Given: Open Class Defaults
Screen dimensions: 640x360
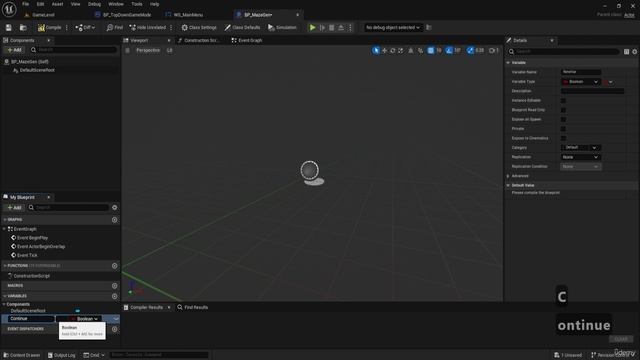Looking at the screenshot, I should 242,28.
